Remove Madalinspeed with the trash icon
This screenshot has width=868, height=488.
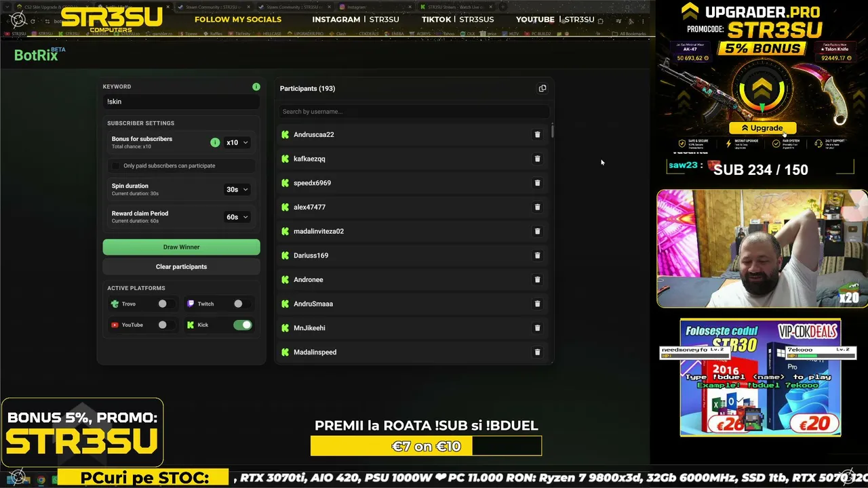(537, 352)
